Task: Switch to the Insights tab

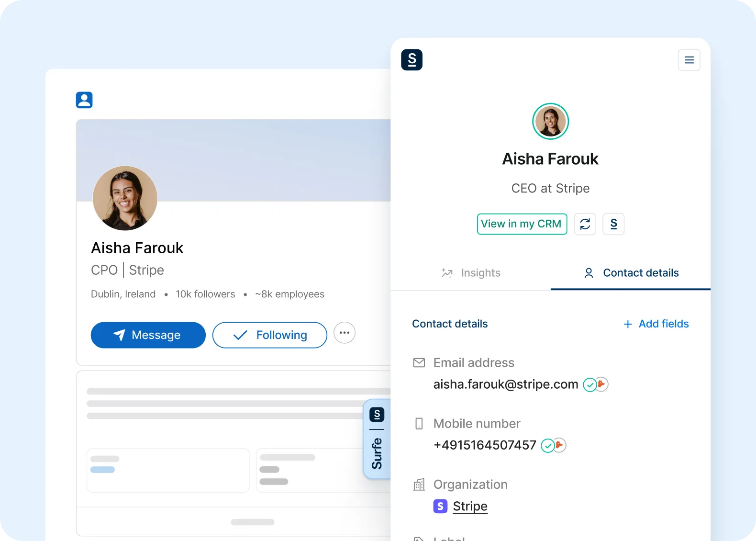Action: (471, 273)
